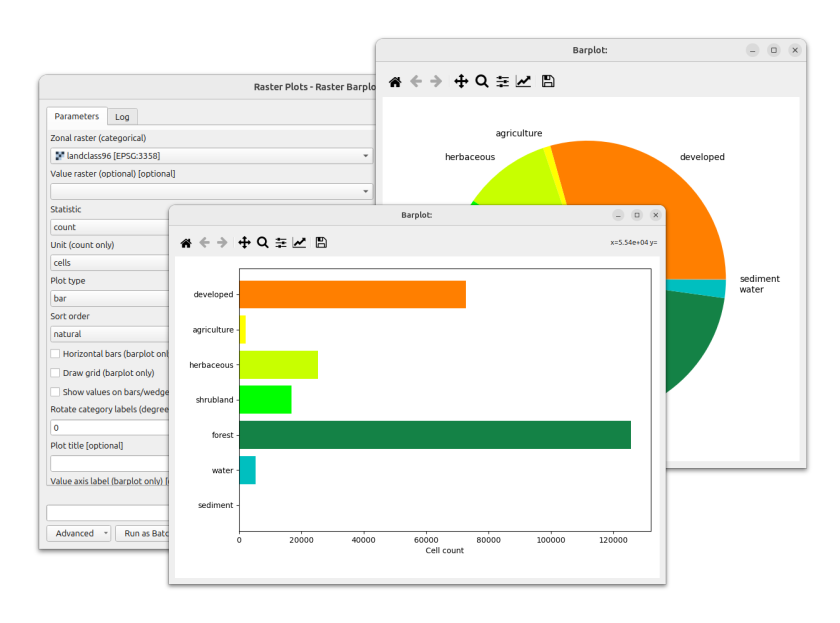Viewport: 840px width, 623px height.
Task: Click the Plot title input field
Action: point(110,463)
